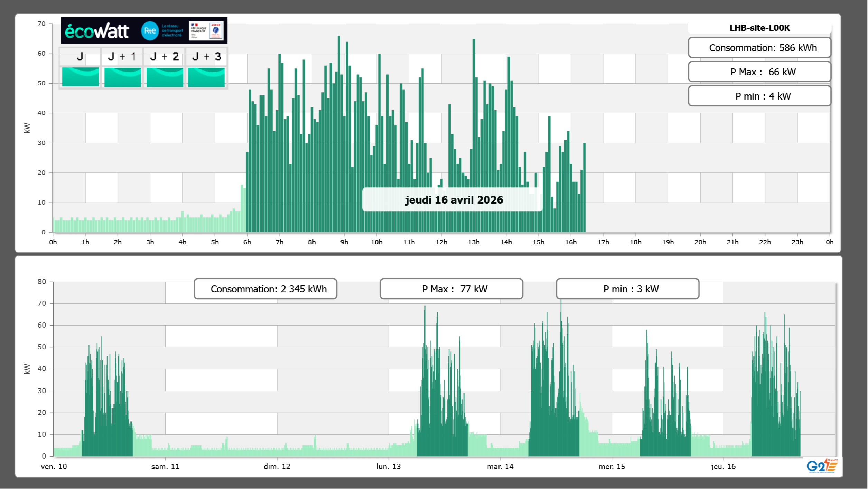The image size is (868, 489).
Task: Click the LHB-site-L00K title label
Action: pyautogui.click(x=759, y=28)
